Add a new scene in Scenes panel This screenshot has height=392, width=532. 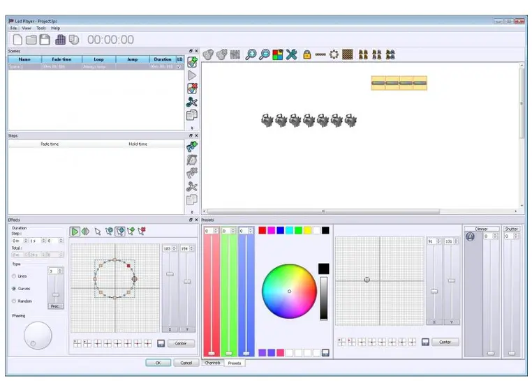click(192, 62)
